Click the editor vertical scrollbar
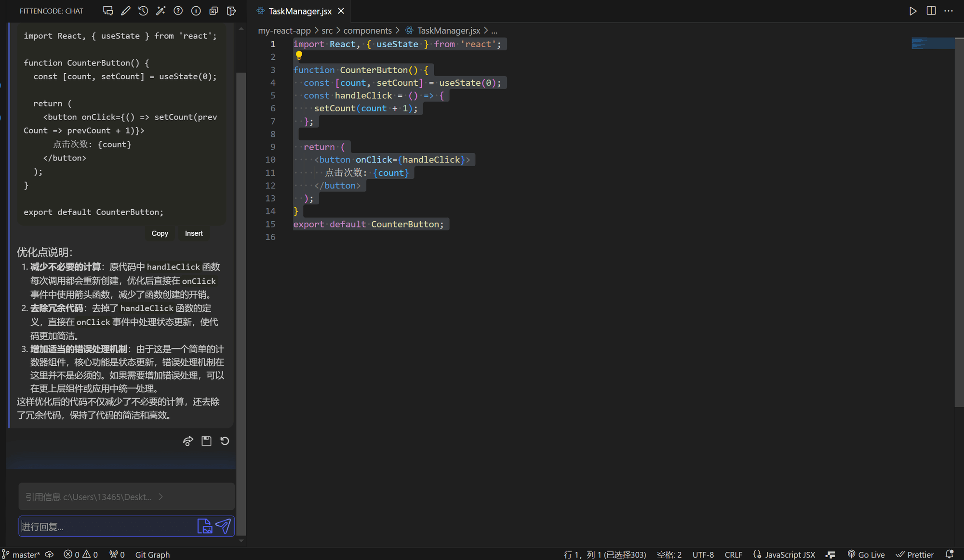 point(959,222)
